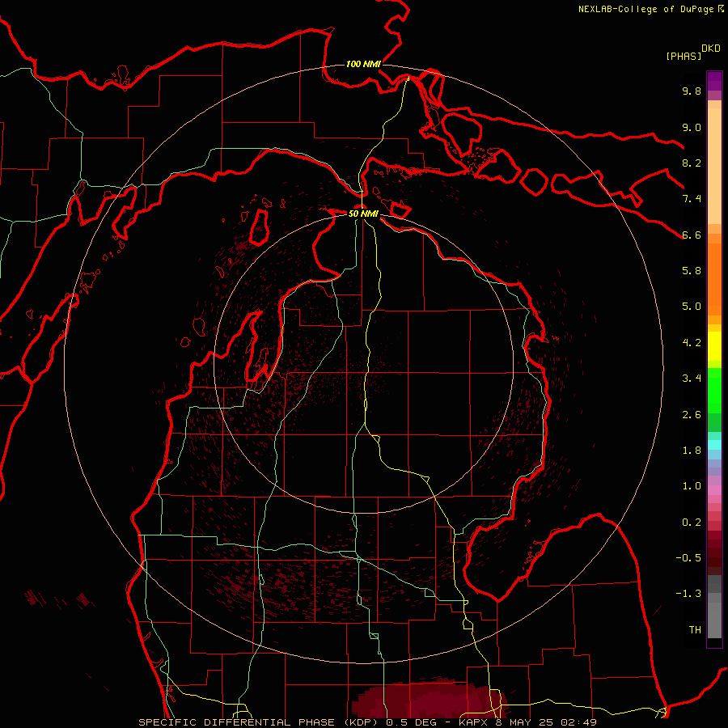Click the 8.2 value on color scale
Image resolution: width=728 pixels, height=728 pixels.
(x=692, y=163)
